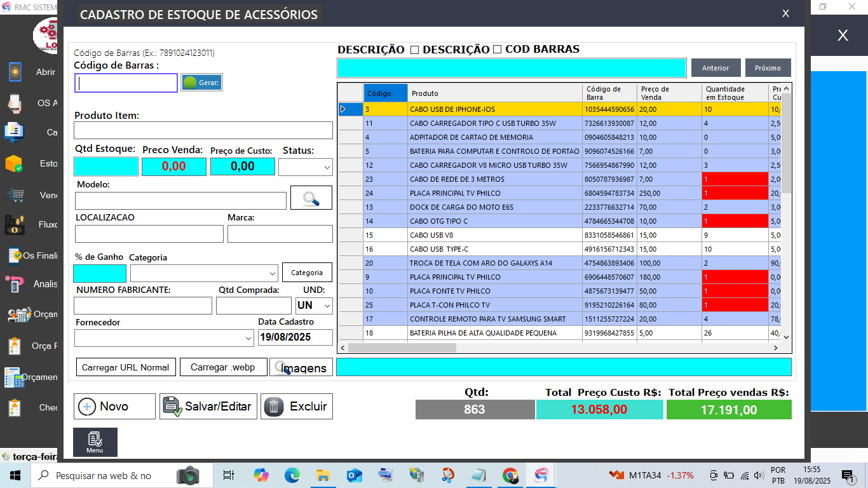Click the cyan search field above grid

(512, 68)
